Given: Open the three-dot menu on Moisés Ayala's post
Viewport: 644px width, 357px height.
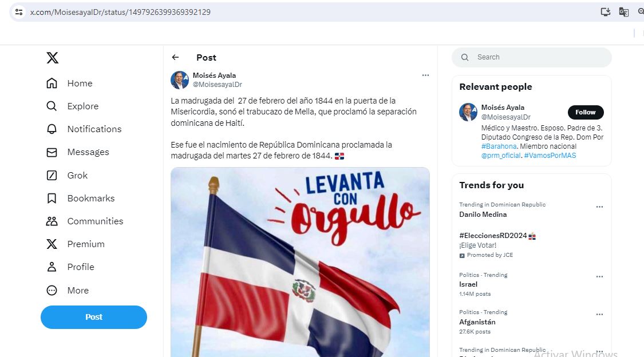Looking at the screenshot, I should coord(425,75).
